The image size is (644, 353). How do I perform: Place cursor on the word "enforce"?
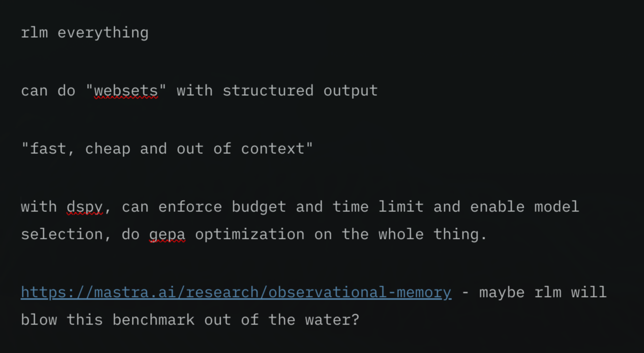pyautogui.click(x=190, y=207)
